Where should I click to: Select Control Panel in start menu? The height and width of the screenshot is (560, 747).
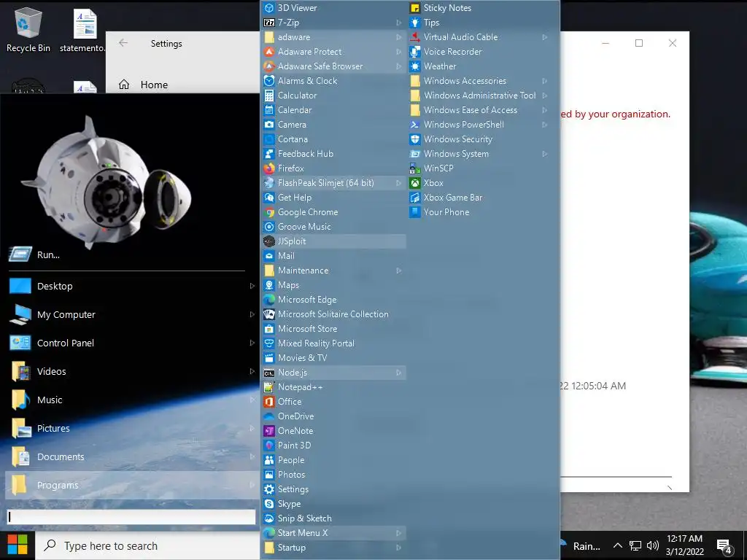point(133,343)
